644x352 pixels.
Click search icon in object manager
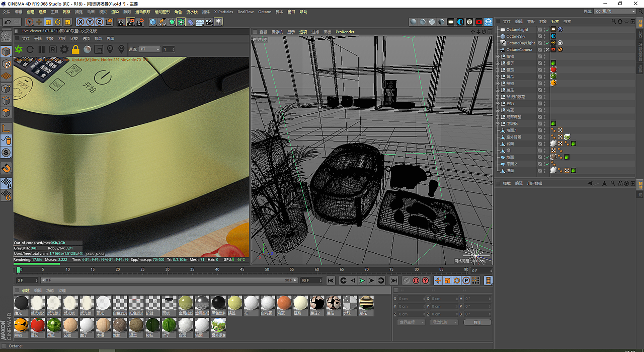coord(614,22)
